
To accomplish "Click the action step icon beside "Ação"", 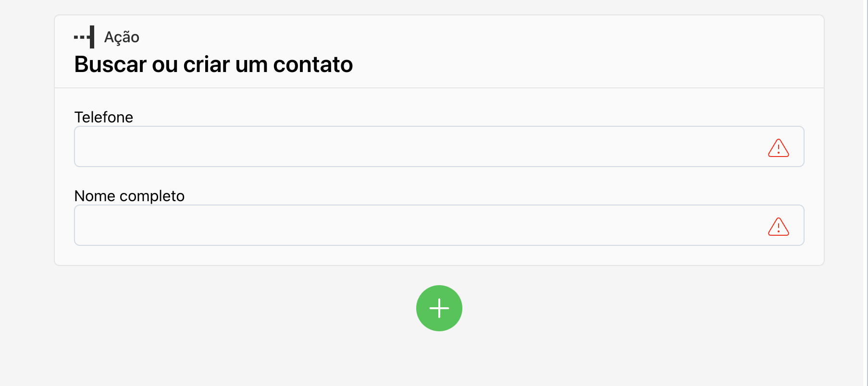I will point(85,37).
